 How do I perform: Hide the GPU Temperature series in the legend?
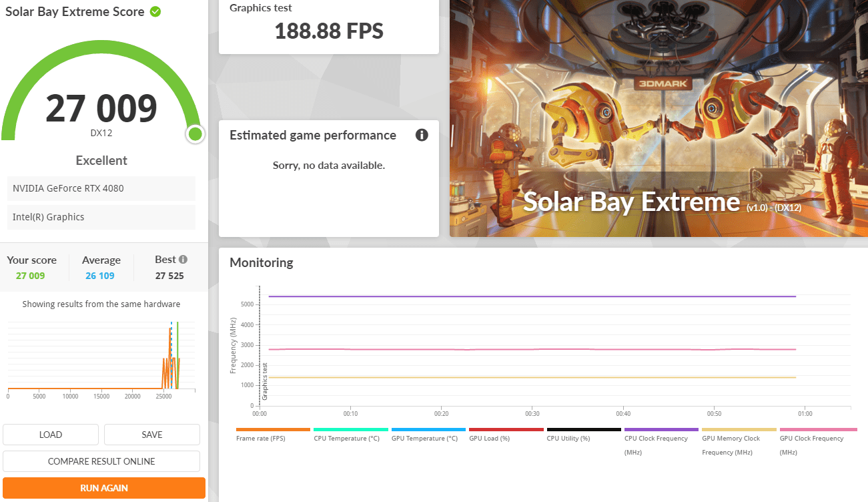[x=424, y=438]
